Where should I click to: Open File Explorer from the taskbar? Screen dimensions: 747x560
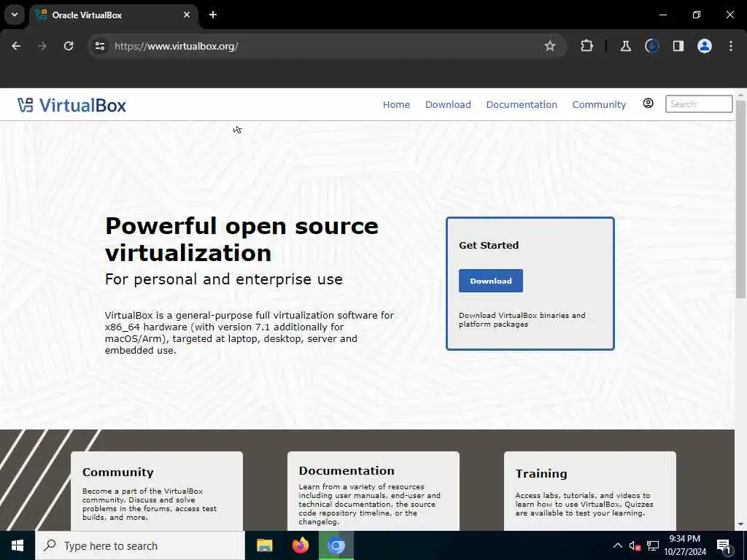click(264, 545)
